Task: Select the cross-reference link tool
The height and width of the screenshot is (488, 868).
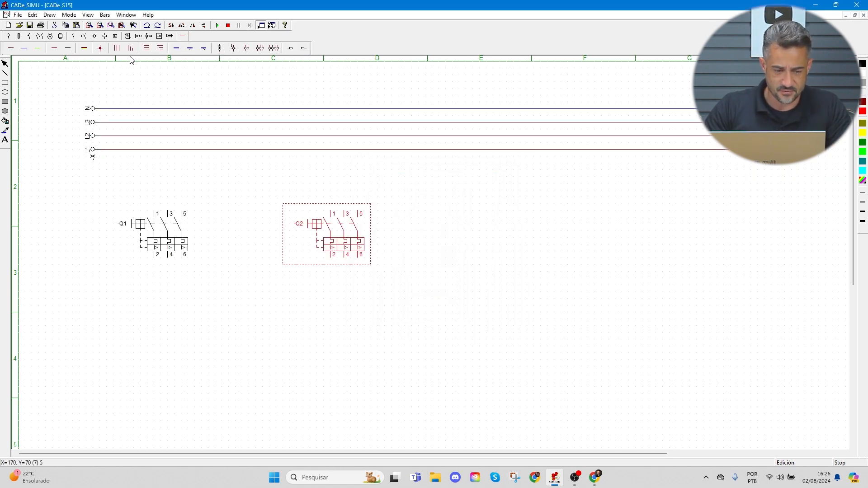Action: [290, 48]
